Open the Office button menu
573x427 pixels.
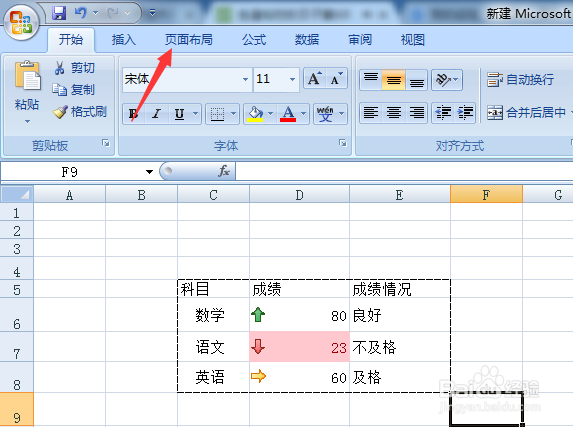click(x=21, y=22)
